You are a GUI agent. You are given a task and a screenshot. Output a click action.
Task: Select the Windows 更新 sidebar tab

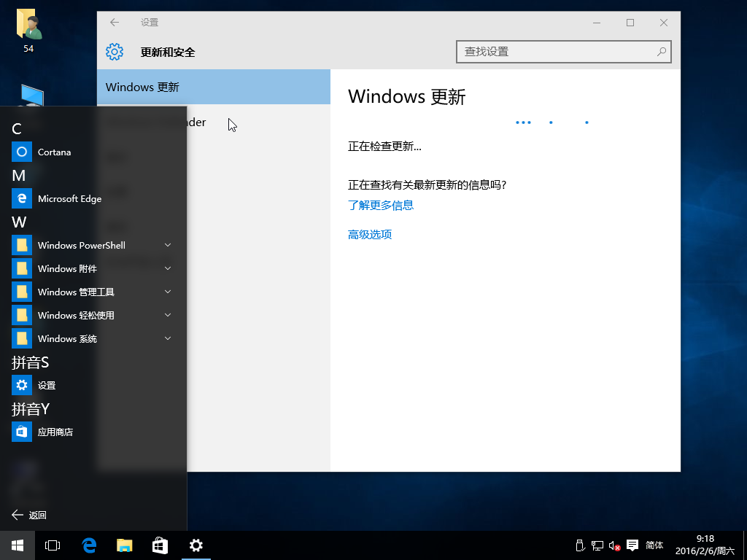(213, 87)
